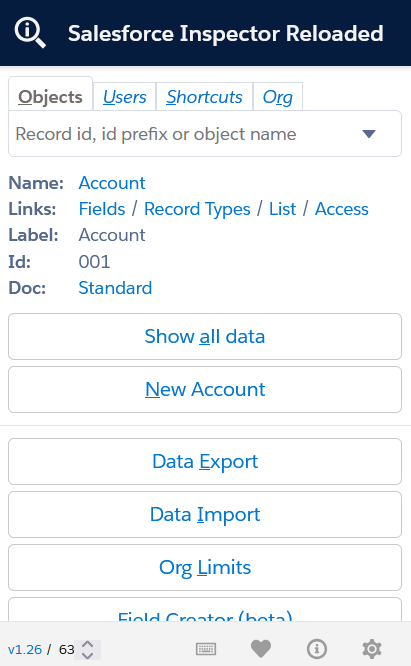Screen dimensions: 411x666
Task: Open the info circle icon in footer
Action: point(317,649)
